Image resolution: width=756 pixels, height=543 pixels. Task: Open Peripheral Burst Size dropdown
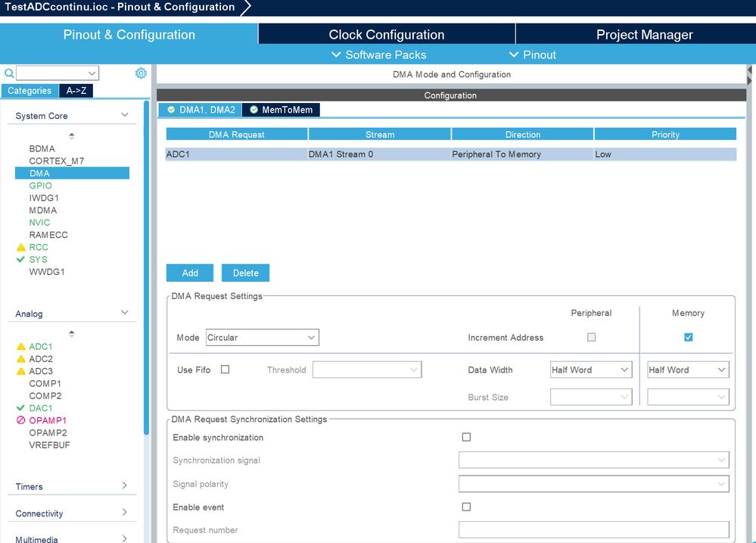click(591, 398)
